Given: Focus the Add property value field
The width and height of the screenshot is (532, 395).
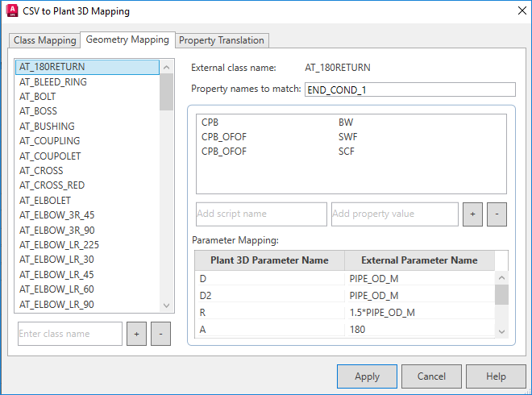Looking at the screenshot, I should (x=395, y=214).
